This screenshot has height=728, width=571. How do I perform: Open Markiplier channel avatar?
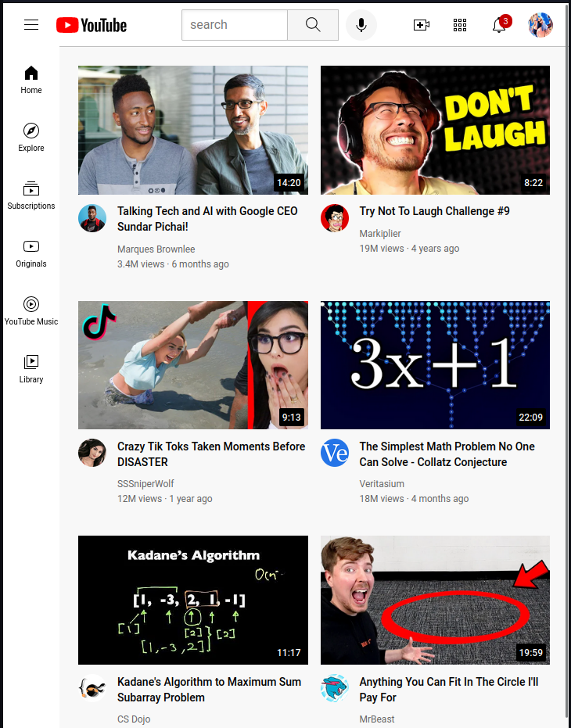pyautogui.click(x=335, y=217)
